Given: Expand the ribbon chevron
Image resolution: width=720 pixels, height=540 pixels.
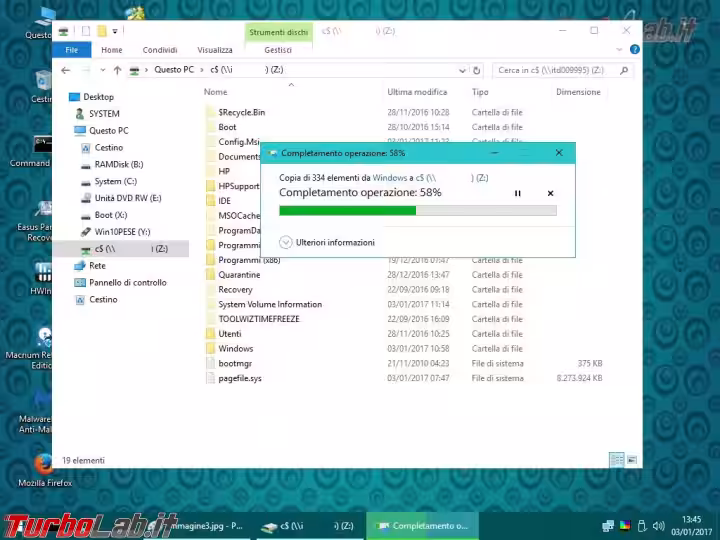Looking at the screenshot, I should coord(619,49).
